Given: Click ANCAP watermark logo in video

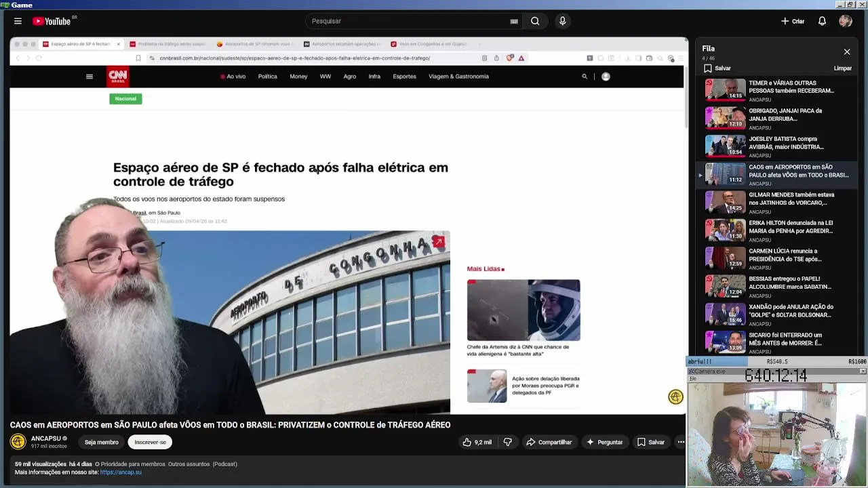Looking at the screenshot, I should [675, 397].
